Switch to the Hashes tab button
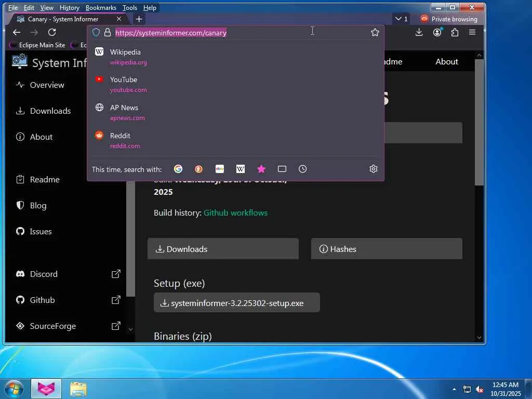Image resolution: width=532 pixels, height=399 pixels. pyautogui.click(x=387, y=249)
